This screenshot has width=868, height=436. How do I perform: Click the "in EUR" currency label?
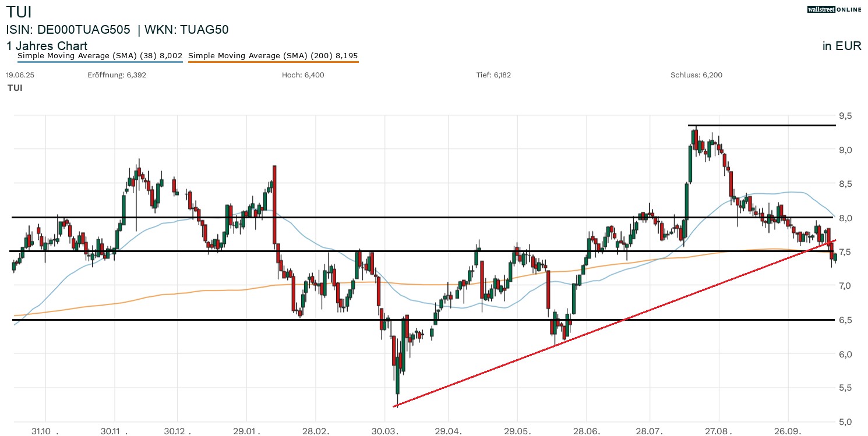842,47
